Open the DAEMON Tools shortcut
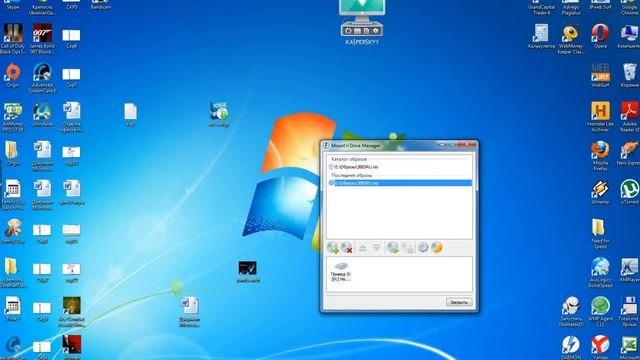 point(571,347)
